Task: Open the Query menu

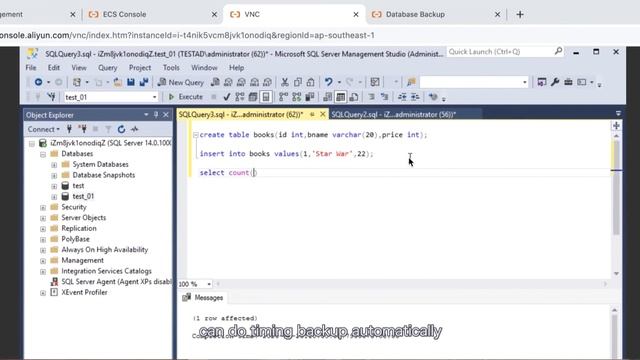Action: coord(108,68)
